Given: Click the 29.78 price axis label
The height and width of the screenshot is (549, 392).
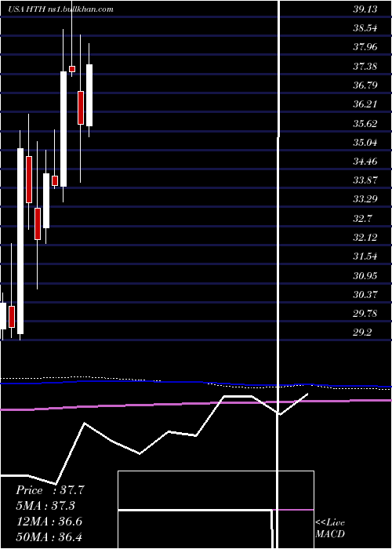Looking at the screenshot, I should tap(365, 314).
